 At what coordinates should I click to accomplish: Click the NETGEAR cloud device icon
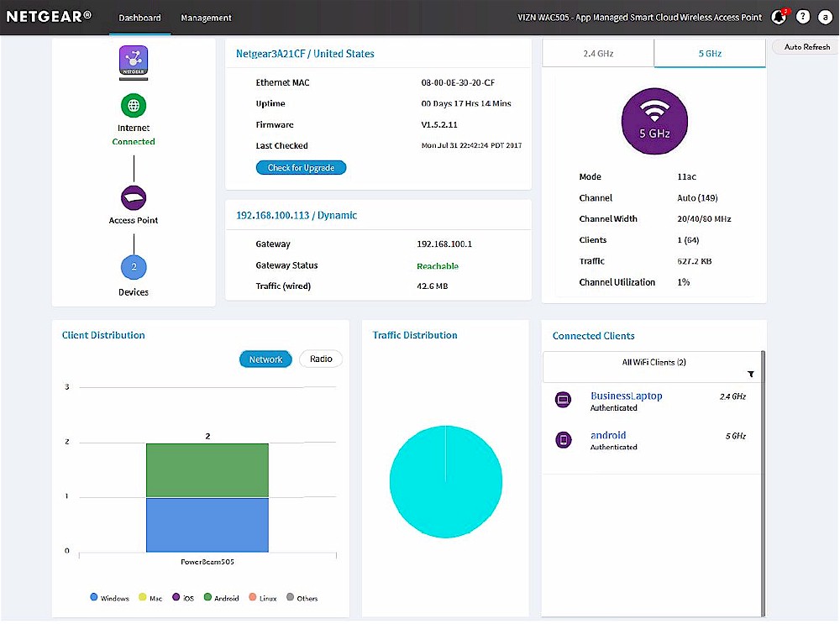point(134,63)
